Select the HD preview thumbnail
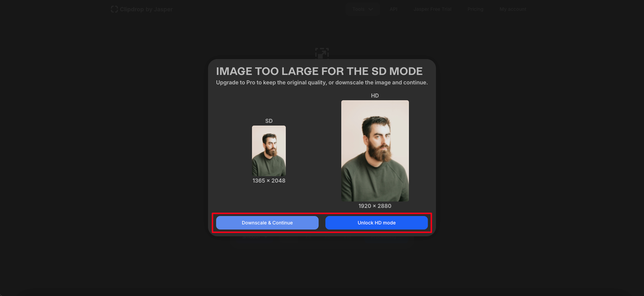The height and width of the screenshot is (296, 644). point(375,151)
